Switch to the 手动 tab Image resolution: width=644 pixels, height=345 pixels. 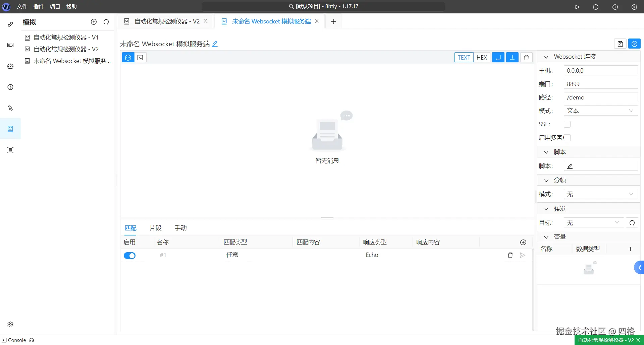coord(181,228)
